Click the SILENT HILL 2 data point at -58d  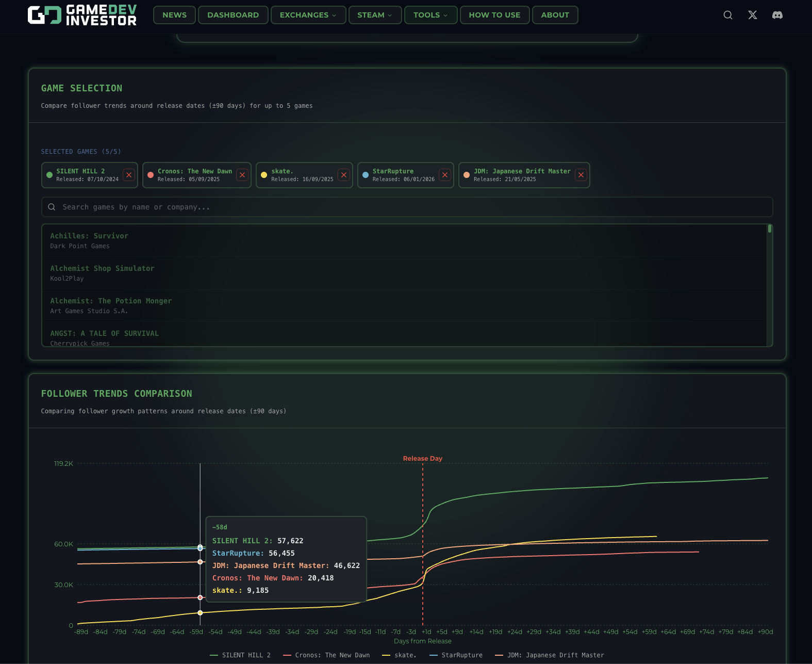(200, 547)
